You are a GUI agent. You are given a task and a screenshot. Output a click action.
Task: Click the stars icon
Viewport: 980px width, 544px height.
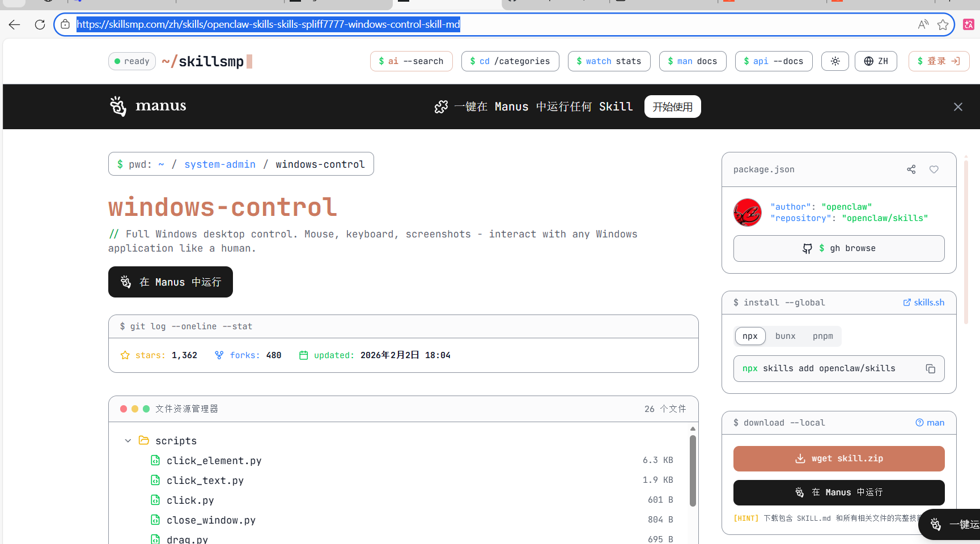pyautogui.click(x=125, y=355)
